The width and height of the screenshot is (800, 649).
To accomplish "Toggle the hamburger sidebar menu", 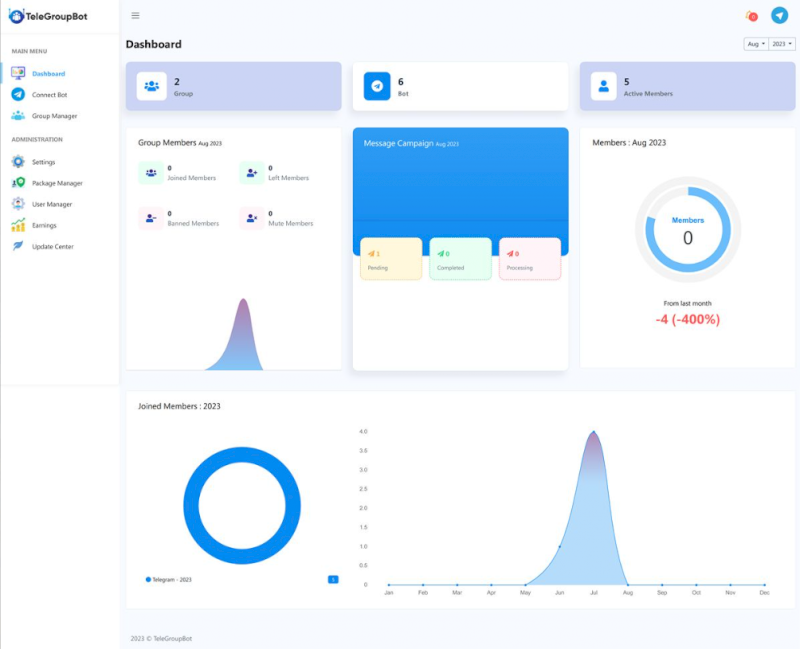I will [135, 15].
